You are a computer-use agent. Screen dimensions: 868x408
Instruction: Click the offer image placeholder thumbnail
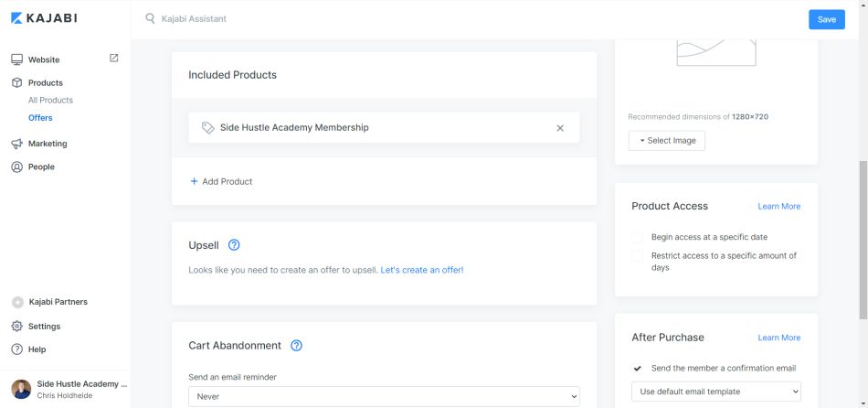[716, 53]
